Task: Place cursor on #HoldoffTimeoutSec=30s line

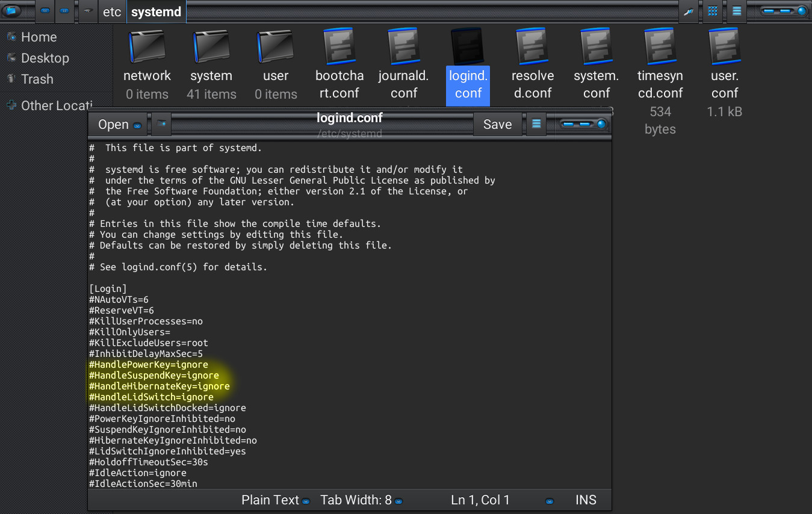Action: pos(149,462)
